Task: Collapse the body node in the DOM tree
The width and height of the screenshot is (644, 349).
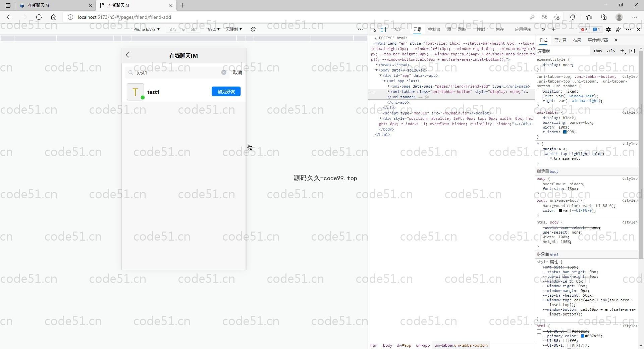Action: [x=377, y=70]
